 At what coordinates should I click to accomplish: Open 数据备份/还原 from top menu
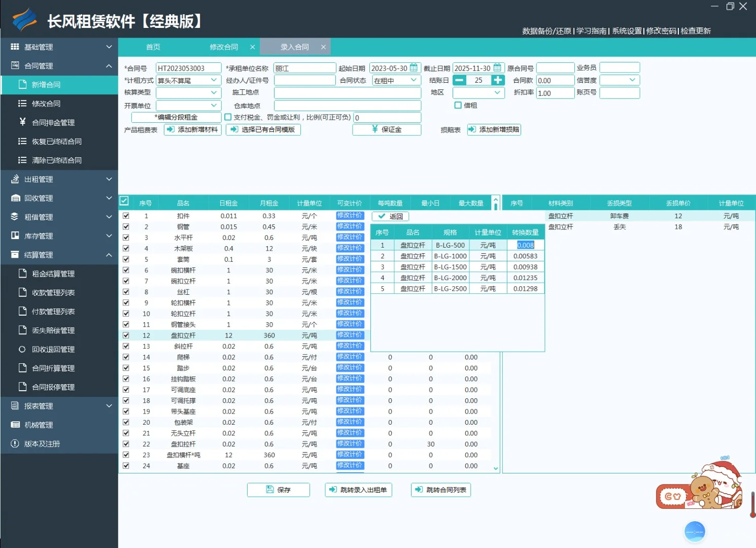(546, 31)
